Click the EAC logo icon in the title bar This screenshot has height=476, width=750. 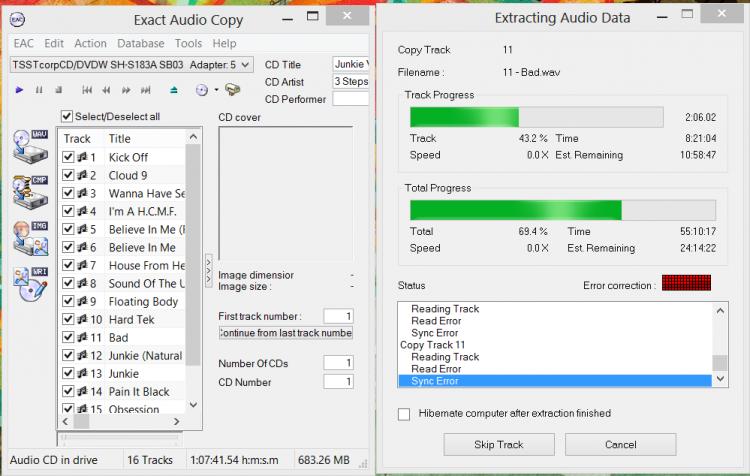(x=17, y=20)
